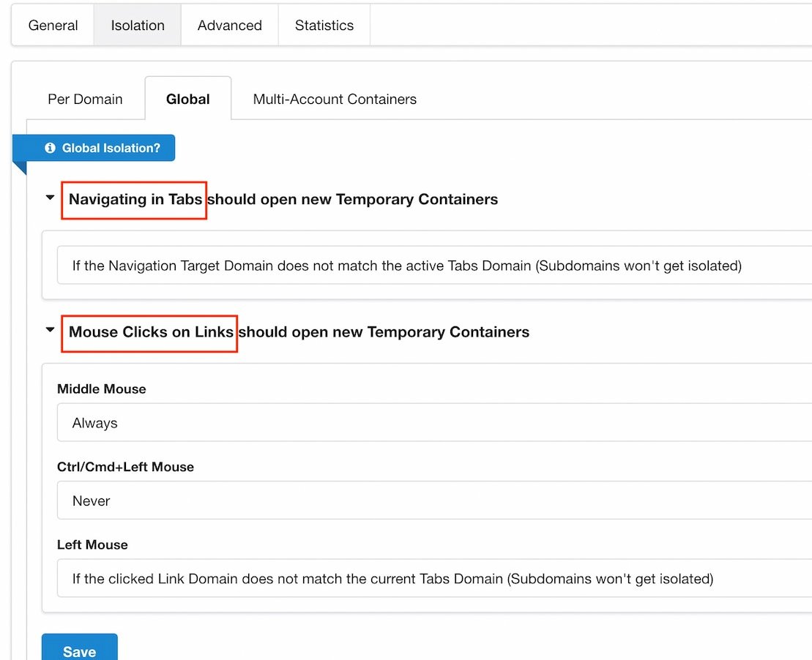Click the info icon beside Global Isolation
The image size is (812, 660).
[50, 148]
